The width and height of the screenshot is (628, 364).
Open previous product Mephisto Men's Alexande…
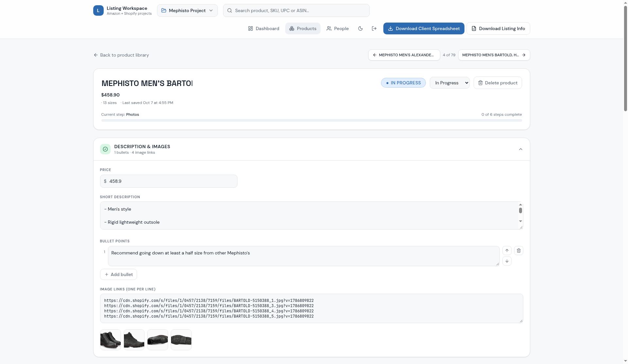(404, 55)
